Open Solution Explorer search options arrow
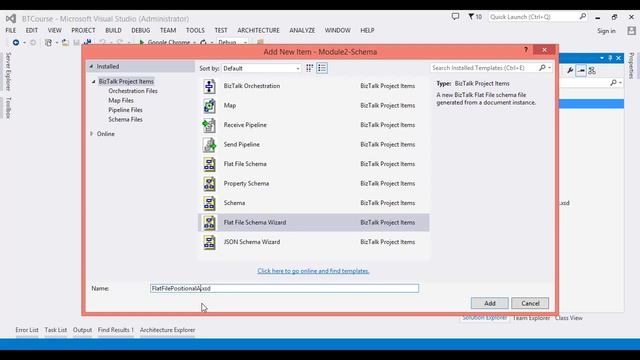640x360 pixels. point(620,83)
